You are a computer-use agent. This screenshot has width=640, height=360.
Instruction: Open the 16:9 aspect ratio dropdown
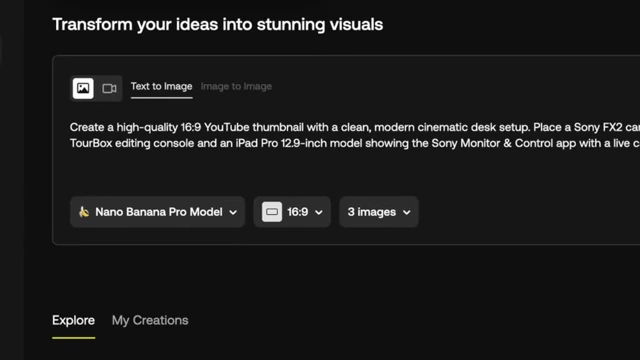pyautogui.click(x=292, y=212)
